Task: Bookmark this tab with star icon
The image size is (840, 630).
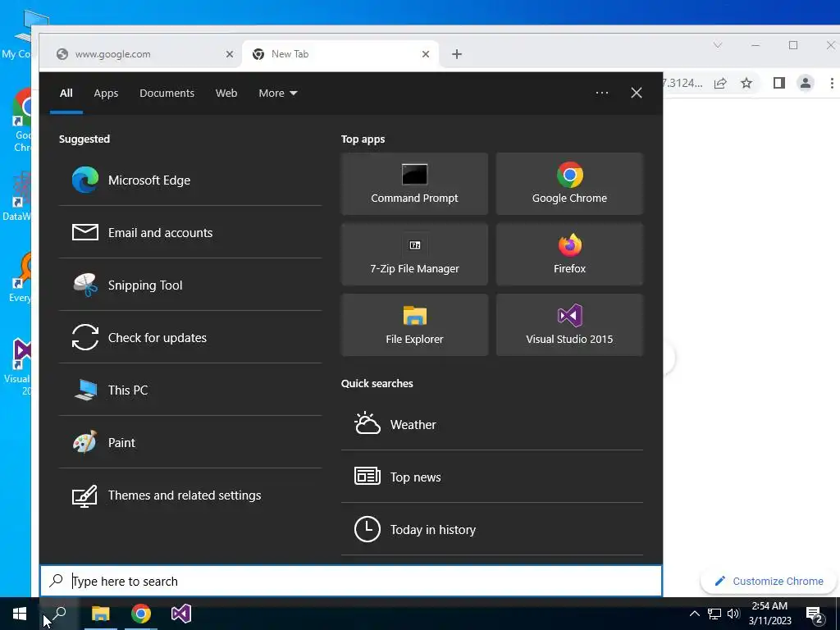Action: pos(746,83)
